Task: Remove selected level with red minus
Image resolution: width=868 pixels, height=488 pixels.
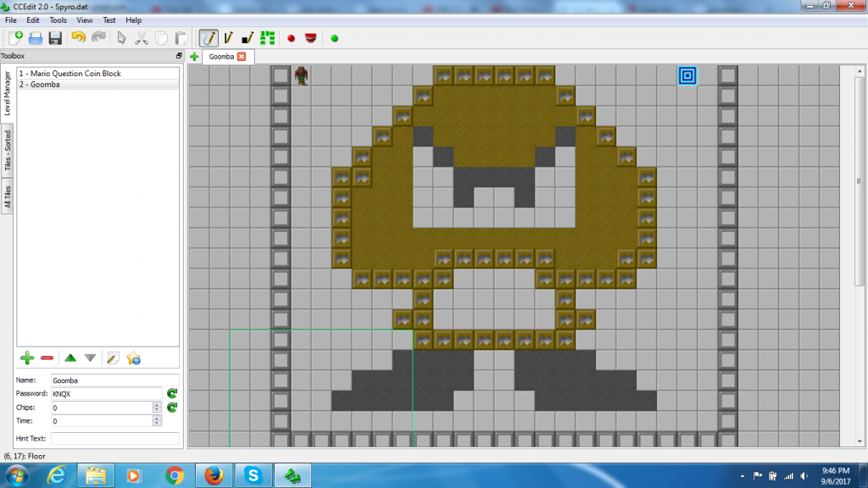Action: tap(47, 358)
